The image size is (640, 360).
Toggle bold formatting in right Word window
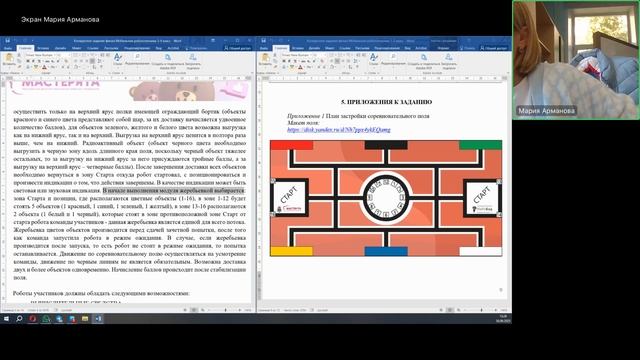284,61
